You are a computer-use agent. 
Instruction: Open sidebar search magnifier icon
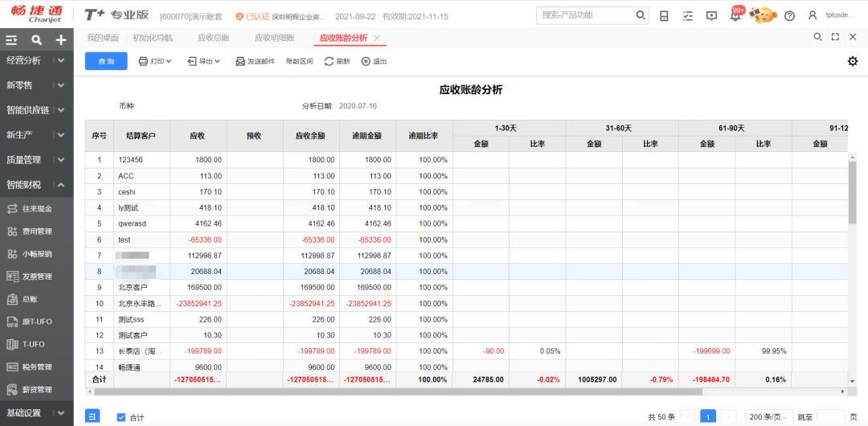click(36, 40)
